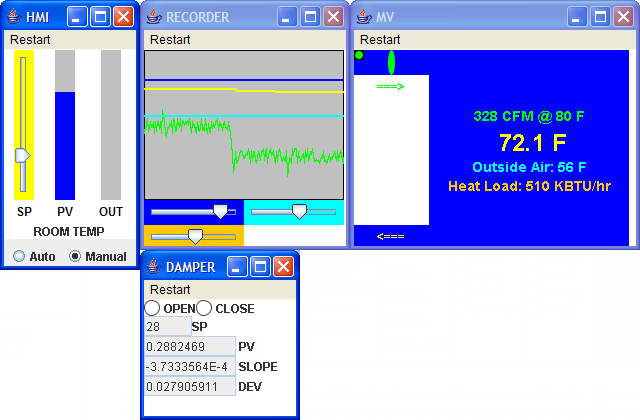The image size is (640, 420).
Task: Click the blue recorder slider thumb
Action: (x=220, y=211)
